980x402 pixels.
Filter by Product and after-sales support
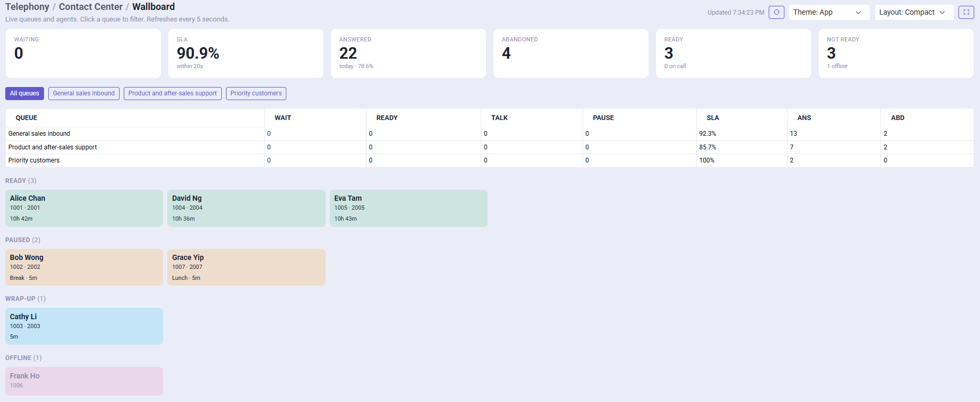pos(173,93)
